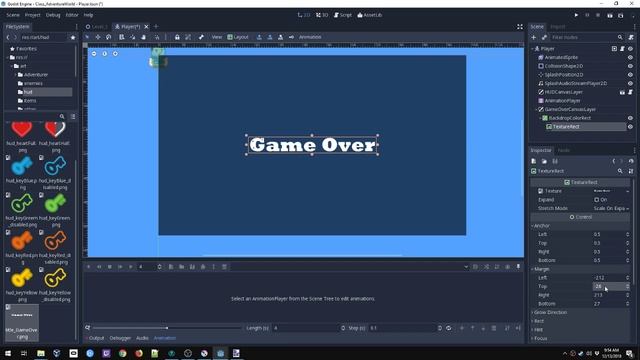The height and width of the screenshot is (360, 640).
Task: Toggle visibility of SplashPosition2D node
Action: [630, 75]
